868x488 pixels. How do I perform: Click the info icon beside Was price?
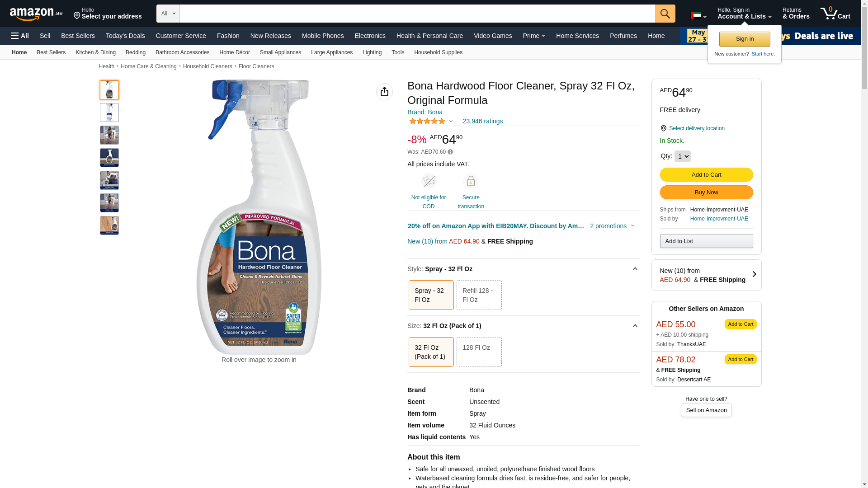(450, 152)
